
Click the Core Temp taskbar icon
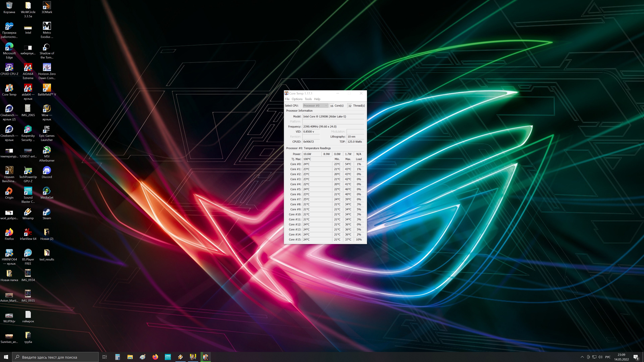[x=205, y=357]
